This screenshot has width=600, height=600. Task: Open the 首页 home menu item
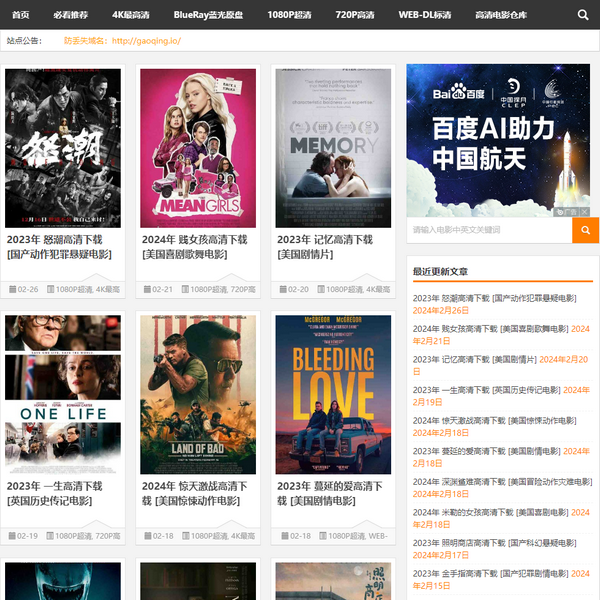(x=20, y=15)
